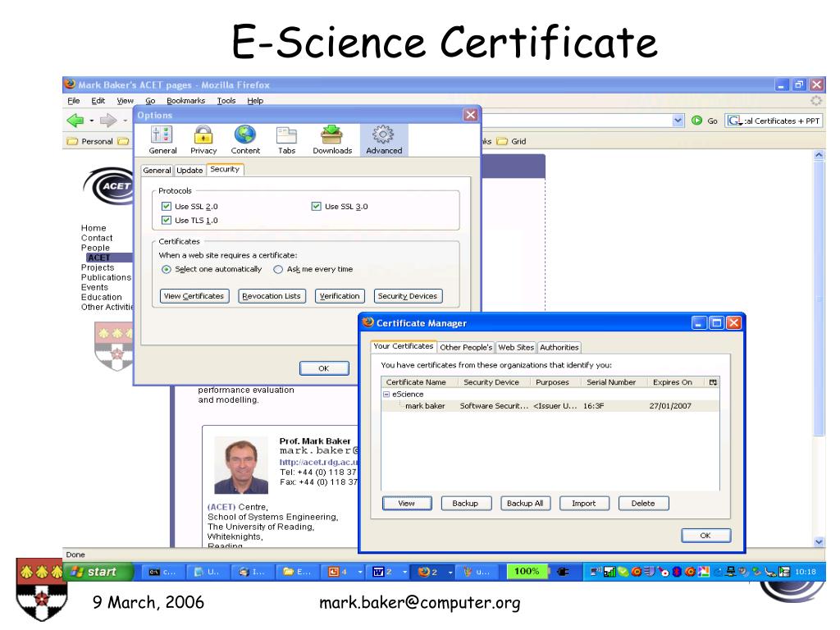Click the column picker icon in certificate list
The height and width of the screenshot is (630, 840).
(x=713, y=382)
